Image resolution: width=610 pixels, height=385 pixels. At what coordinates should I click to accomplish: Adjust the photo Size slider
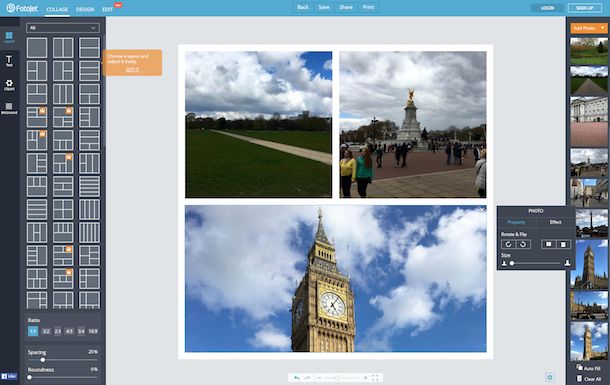click(536, 263)
